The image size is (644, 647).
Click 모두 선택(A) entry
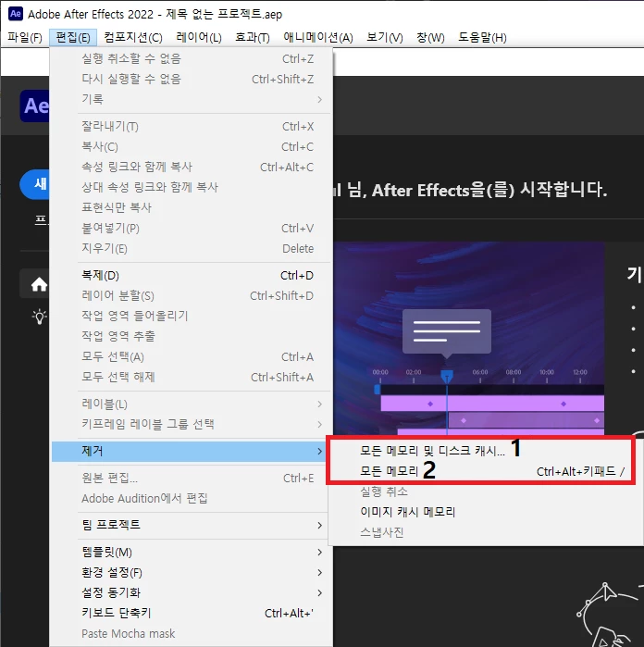191,356
